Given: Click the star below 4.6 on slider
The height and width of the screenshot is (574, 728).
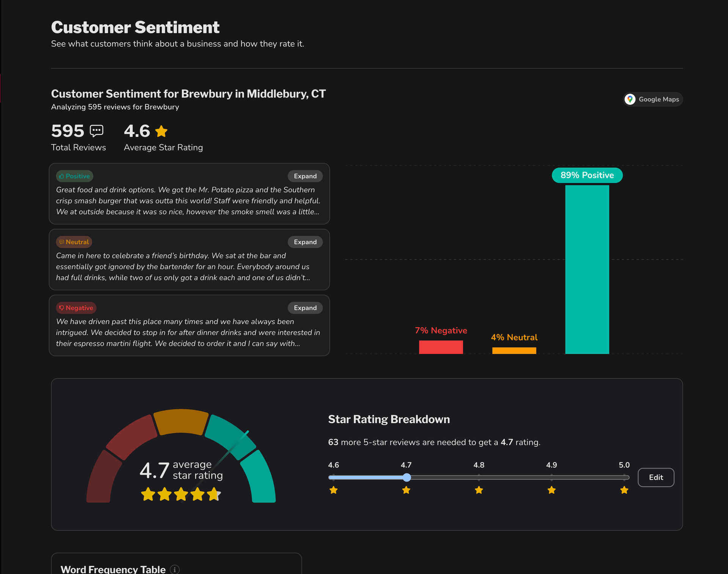Looking at the screenshot, I should pos(334,490).
